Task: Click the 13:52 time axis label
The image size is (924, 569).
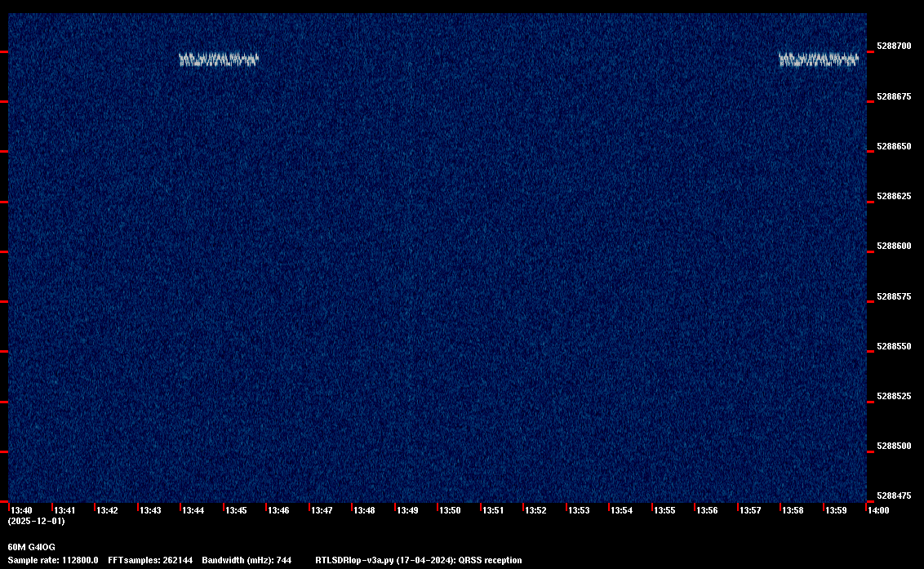Action: click(x=535, y=510)
